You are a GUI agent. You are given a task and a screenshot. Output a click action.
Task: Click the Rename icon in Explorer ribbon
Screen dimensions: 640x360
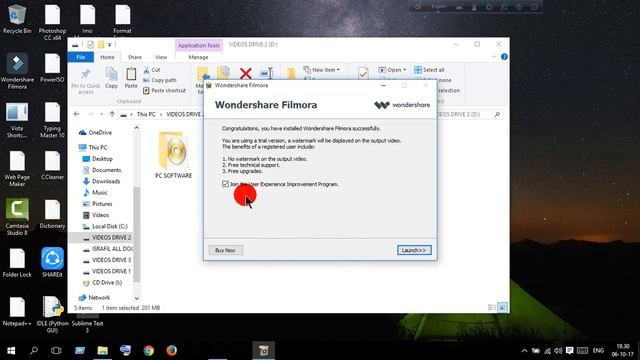[267, 73]
